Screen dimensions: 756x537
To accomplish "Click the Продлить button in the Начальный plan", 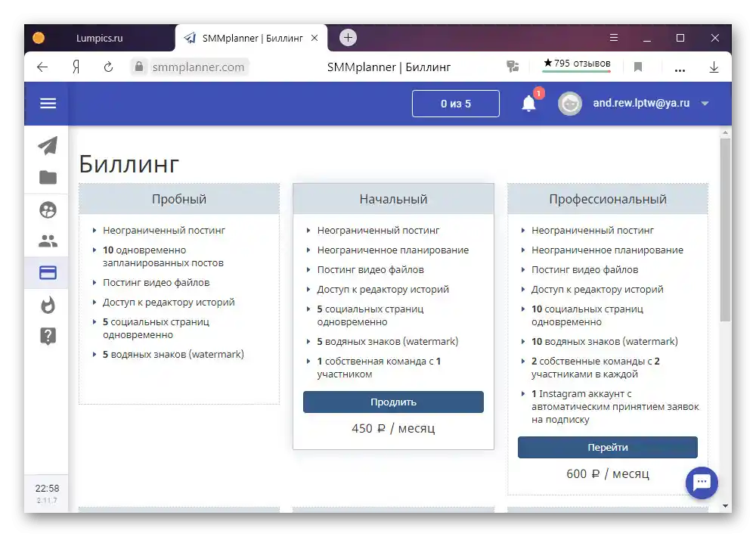I will pyautogui.click(x=393, y=402).
